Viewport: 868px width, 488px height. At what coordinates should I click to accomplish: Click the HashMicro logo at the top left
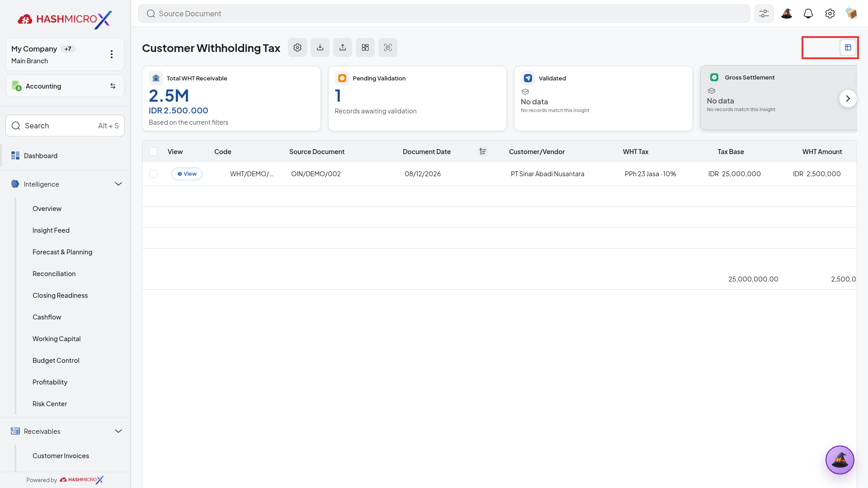(x=65, y=19)
